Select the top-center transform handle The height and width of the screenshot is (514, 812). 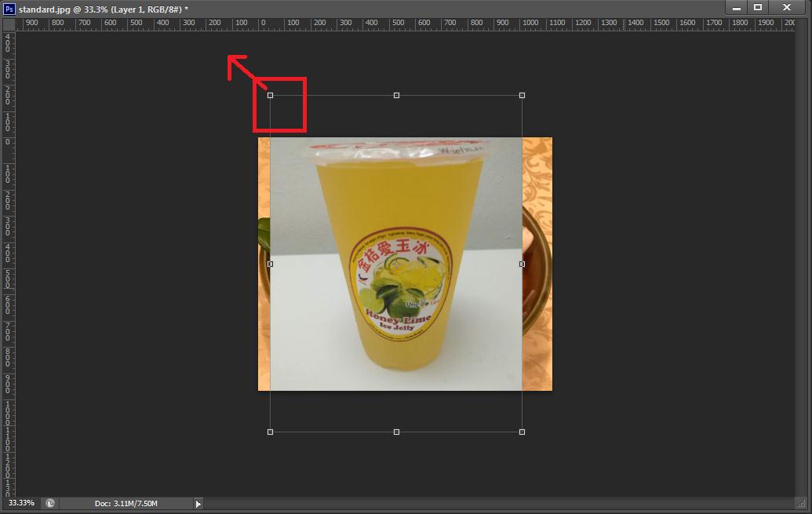[x=396, y=96]
